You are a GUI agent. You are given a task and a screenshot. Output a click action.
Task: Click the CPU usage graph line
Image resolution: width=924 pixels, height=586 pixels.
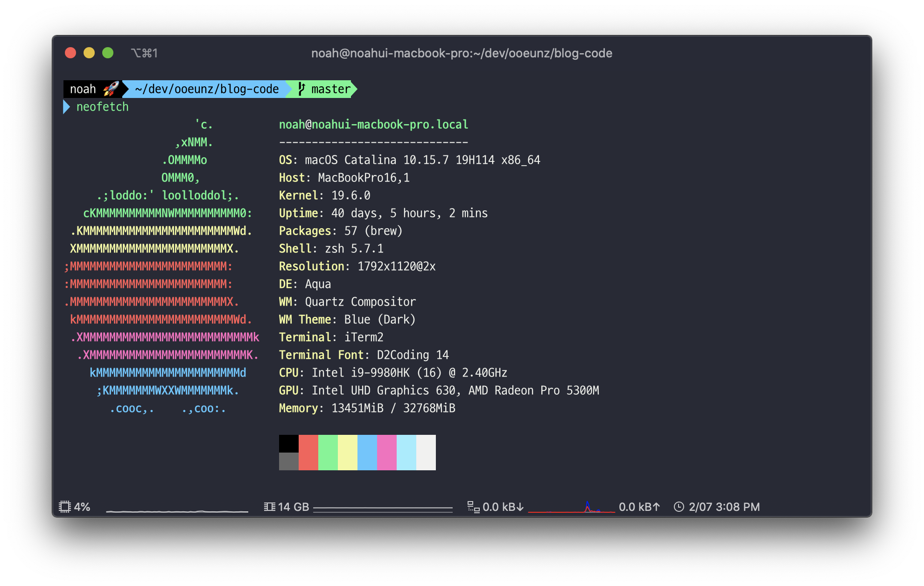(x=177, y=511)
